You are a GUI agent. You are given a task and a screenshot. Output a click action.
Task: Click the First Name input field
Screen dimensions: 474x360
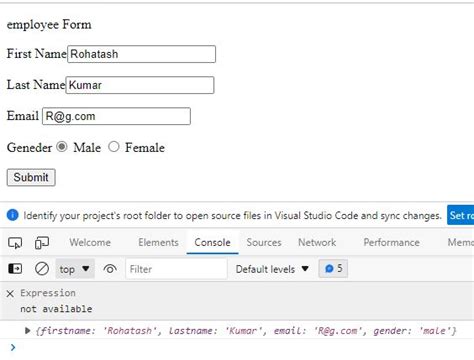142,54
